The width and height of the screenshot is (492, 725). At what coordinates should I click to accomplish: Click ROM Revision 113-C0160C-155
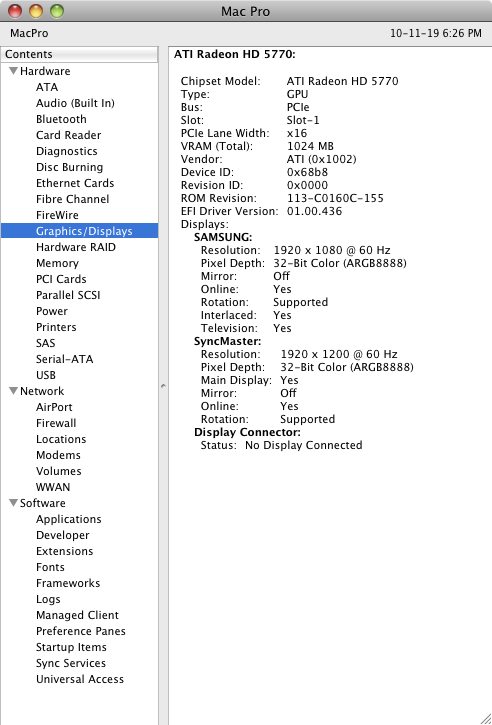[x=335, y=198]
